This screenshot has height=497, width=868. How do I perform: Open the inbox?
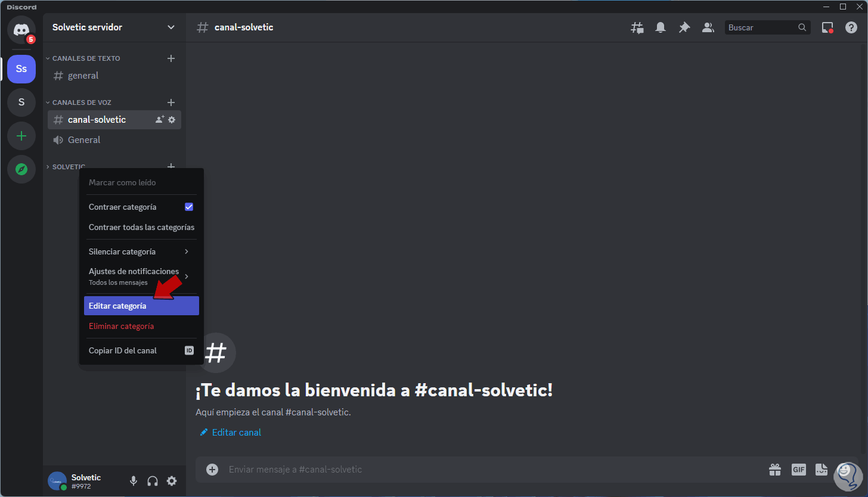pos(827,27)
